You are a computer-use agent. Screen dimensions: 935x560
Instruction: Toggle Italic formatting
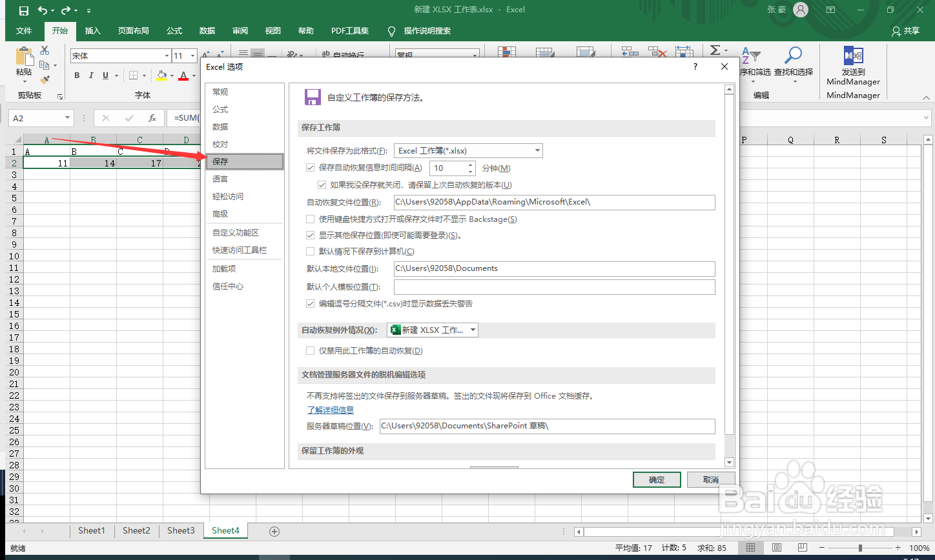pyautogui.click(x=91, y=75)
